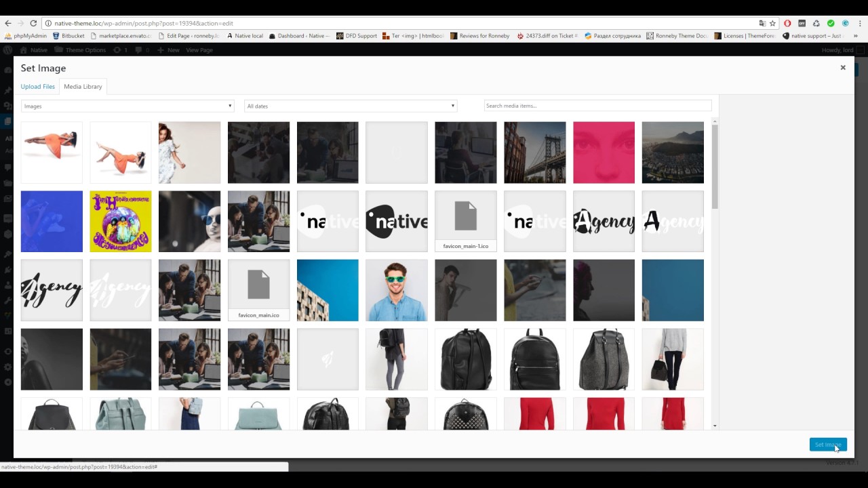868x488 pixels.
Task: Open the phpMyAdmin bookmark
Action: pyautogui.click(x=25, y=36)
